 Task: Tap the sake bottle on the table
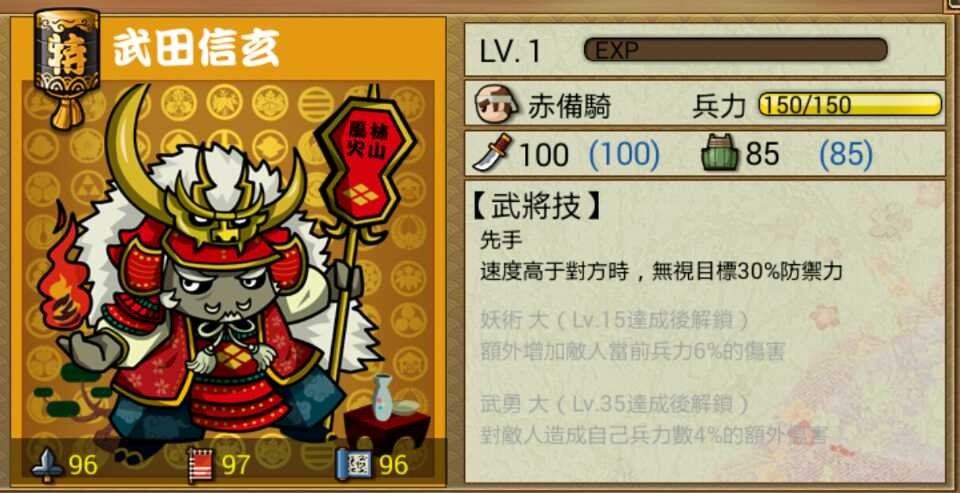coord(383,396)
